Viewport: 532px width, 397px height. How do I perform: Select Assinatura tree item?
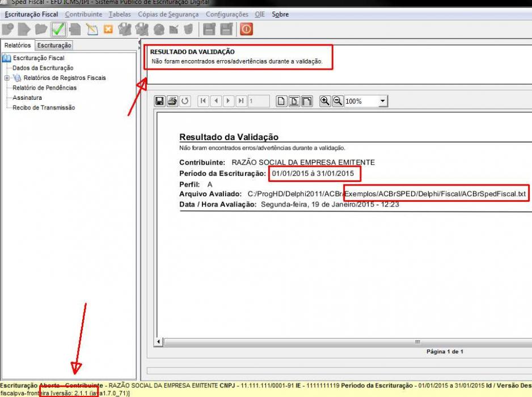pos(27,98)
